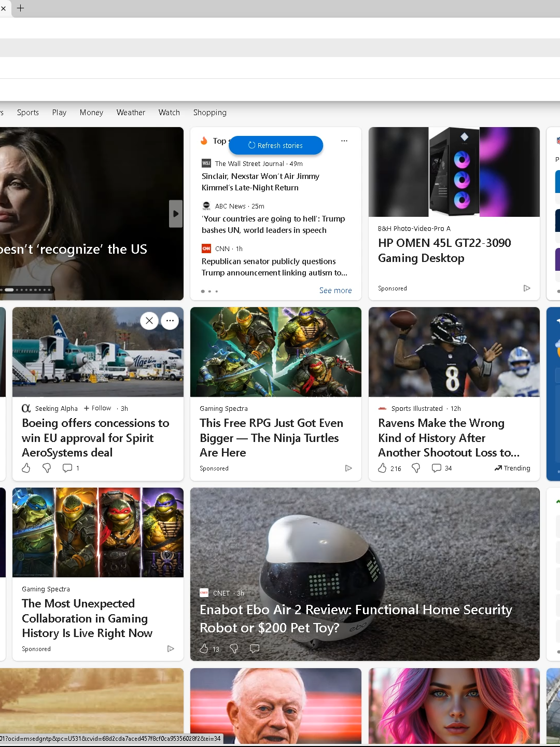Open Top stories card options menu
The height and width of the screenshot is (747, 560).
(344, 141)
